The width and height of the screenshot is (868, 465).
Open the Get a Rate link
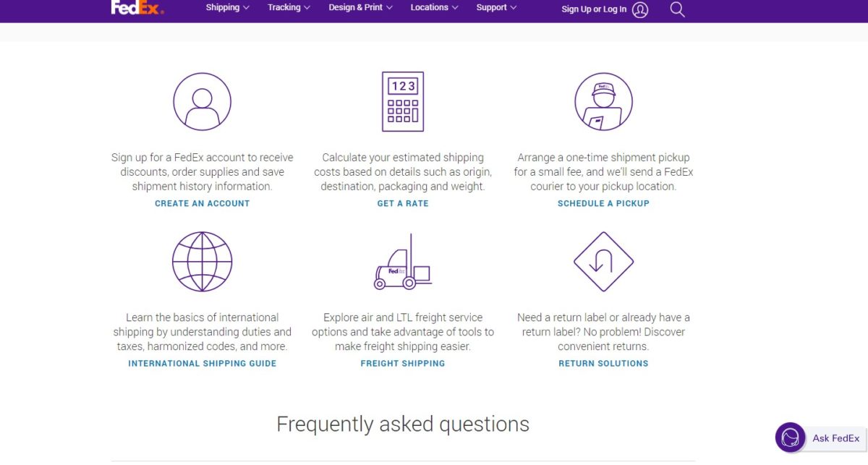coord(403,204)
